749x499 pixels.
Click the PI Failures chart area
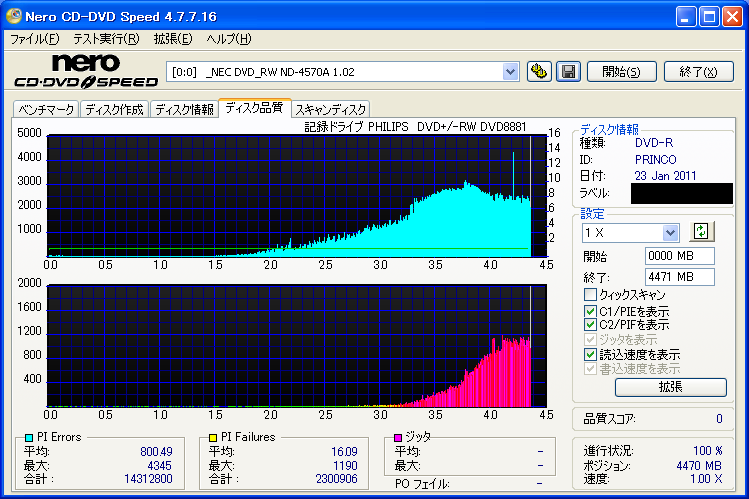(297, 346)
